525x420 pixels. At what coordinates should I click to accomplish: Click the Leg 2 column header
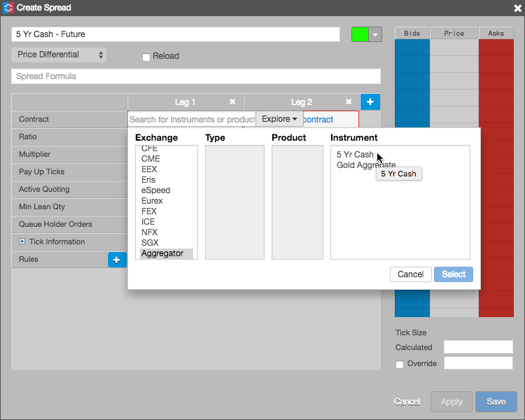[x=301, y=101]
